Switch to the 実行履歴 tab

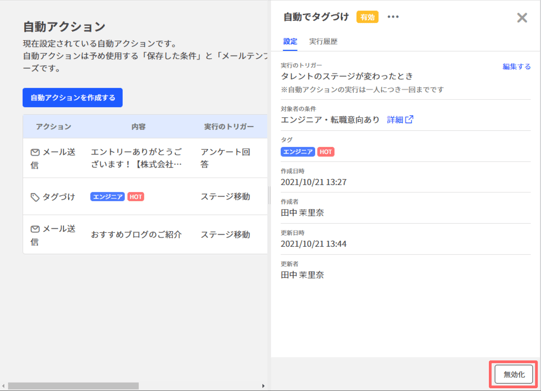tap(323, 42)
